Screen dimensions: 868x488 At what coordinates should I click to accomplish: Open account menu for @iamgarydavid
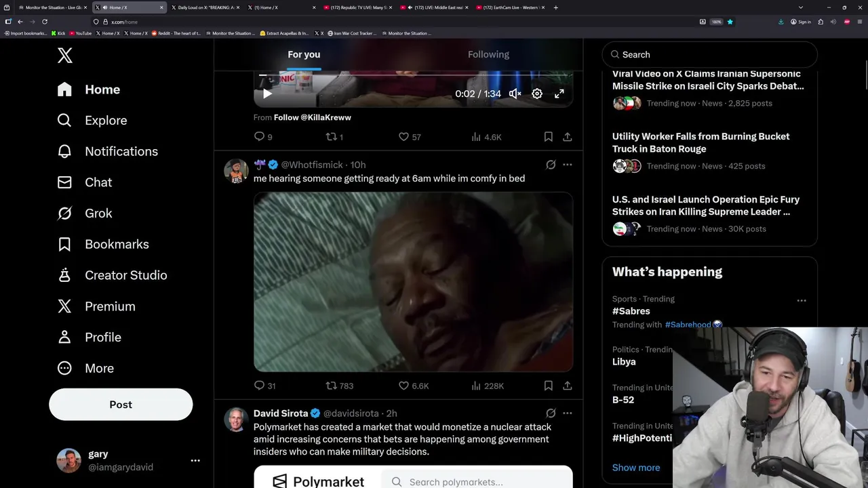[x=129, y=460]
